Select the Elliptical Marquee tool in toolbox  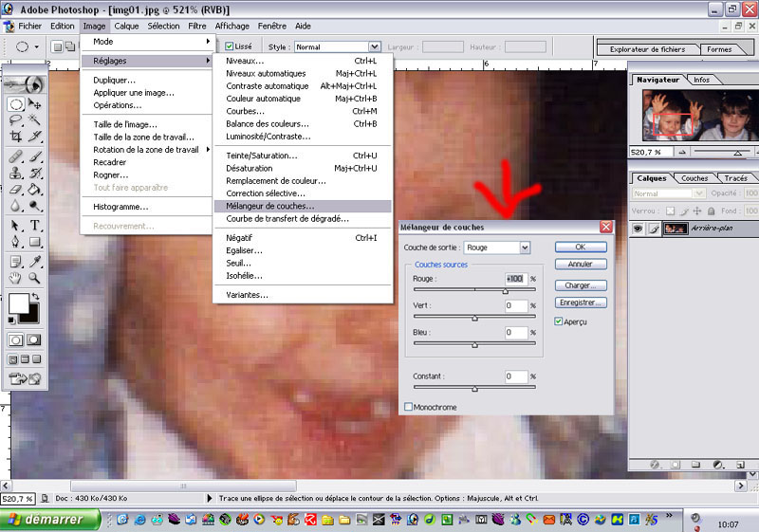pos(16,104)
